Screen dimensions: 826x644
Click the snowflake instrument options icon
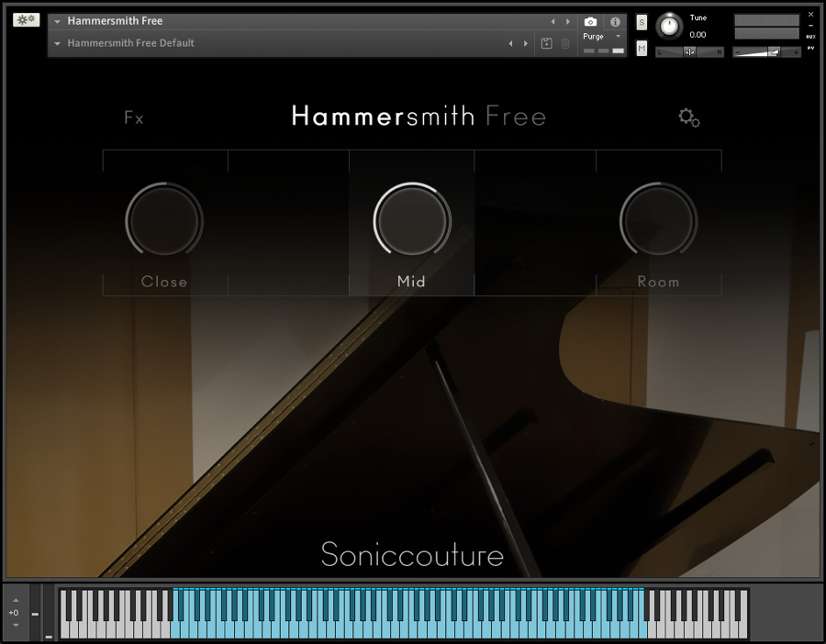(x=26, y=20)
